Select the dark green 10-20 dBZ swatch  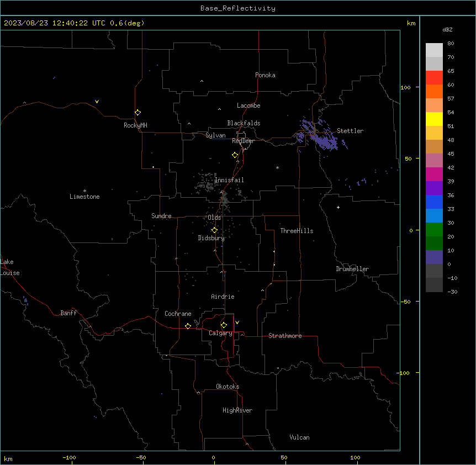coord(434,244)
